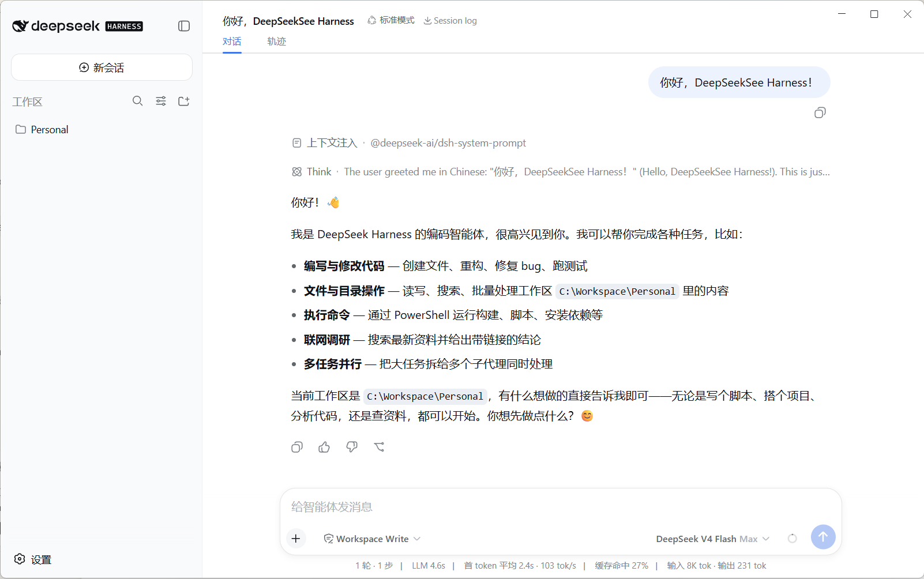This screenshot has height=579, width=924.
Task: Click the 工作区 section label
Action: pos(28,102)
